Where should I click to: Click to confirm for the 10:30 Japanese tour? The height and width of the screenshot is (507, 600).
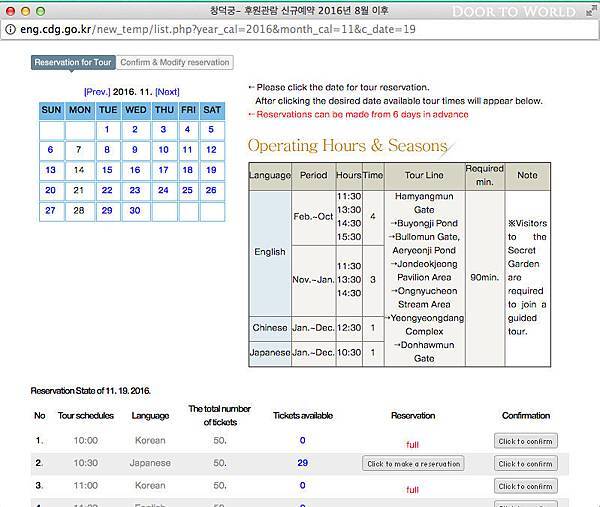[525, 464]
